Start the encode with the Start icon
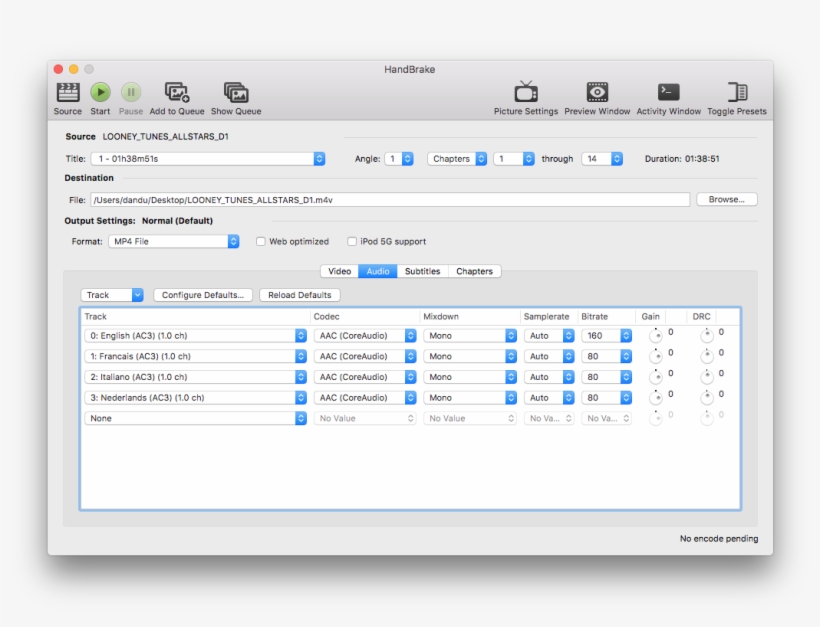 pyautogui.click(x=99, y=92)
